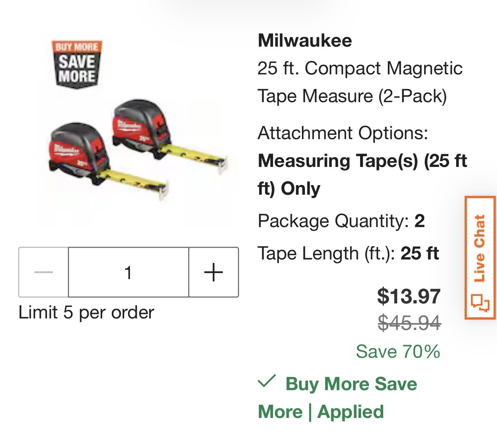Click the Measuring Tape(s) Only option value
This screenshot has height=448, width=497.
tap(362, 175)
